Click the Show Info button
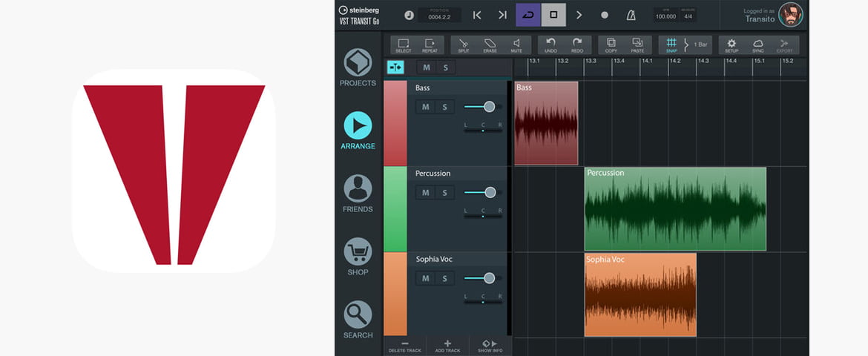 click(490, 346)
